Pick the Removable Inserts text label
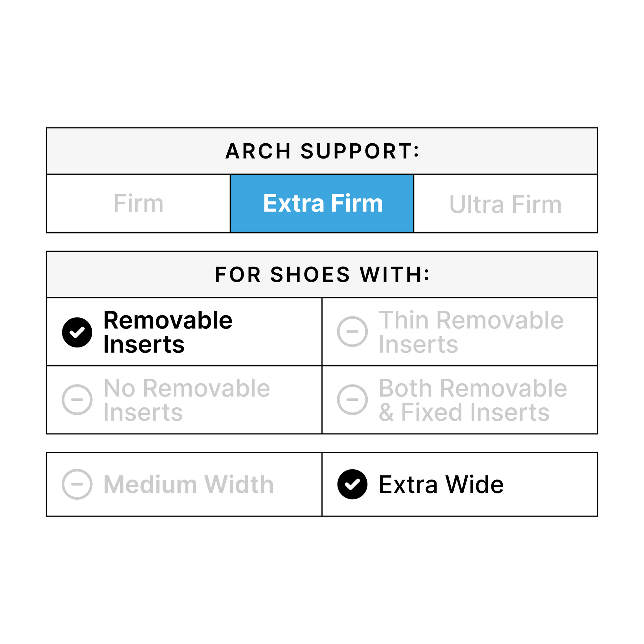Viewport: 644px width, 644px height. click(x=168, y=332)
